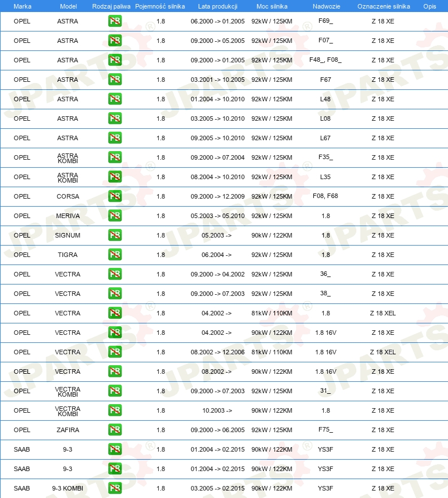Click fuel icon in ASTRA F07_ row

coord(115,41)
